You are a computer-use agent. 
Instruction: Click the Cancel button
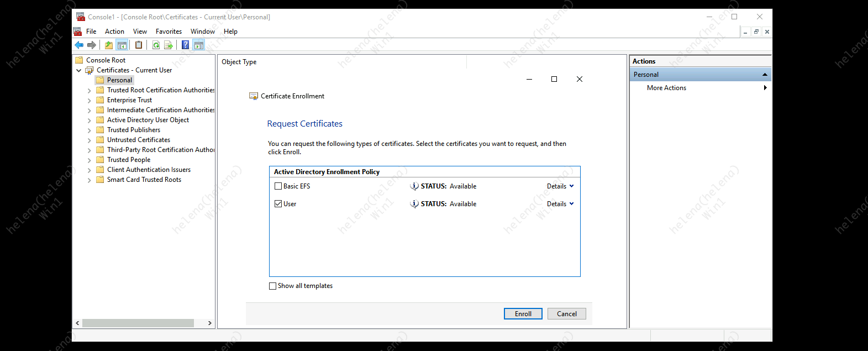point(566,314)
